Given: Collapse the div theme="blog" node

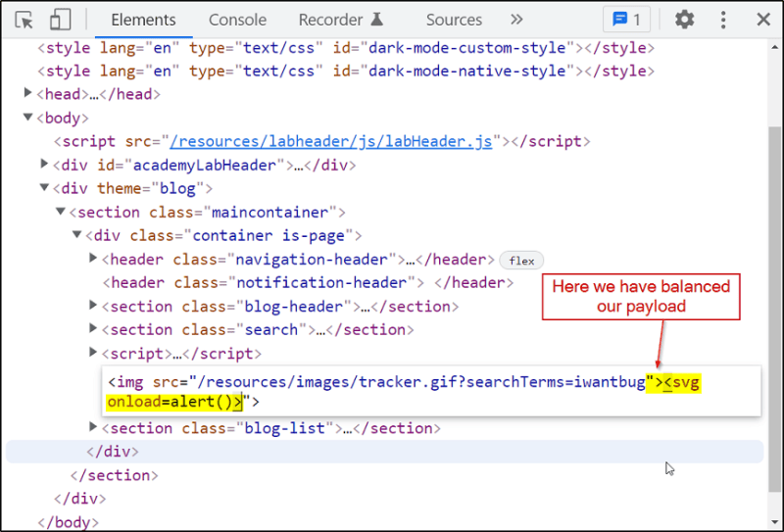Looking at the screenshot, I should click(x=44, y=187).
